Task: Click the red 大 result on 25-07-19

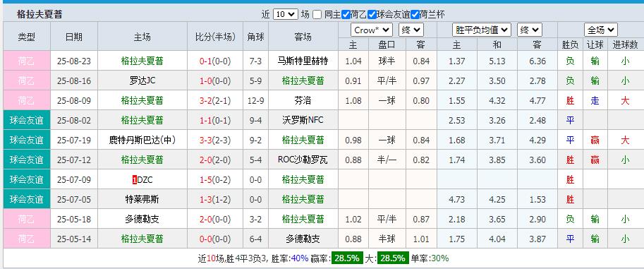Action: [x=625, y=141]
